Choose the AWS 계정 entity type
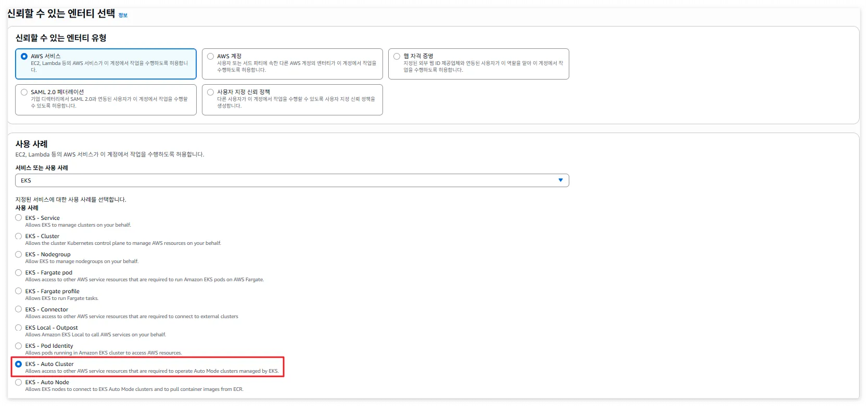Screen dimensions: 868x406 [210, 56]
